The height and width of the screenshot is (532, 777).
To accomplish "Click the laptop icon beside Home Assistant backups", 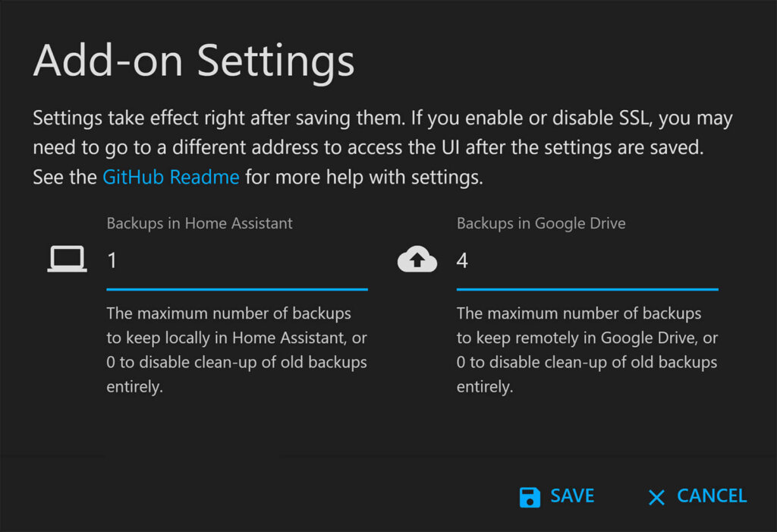I will [67, 259].
